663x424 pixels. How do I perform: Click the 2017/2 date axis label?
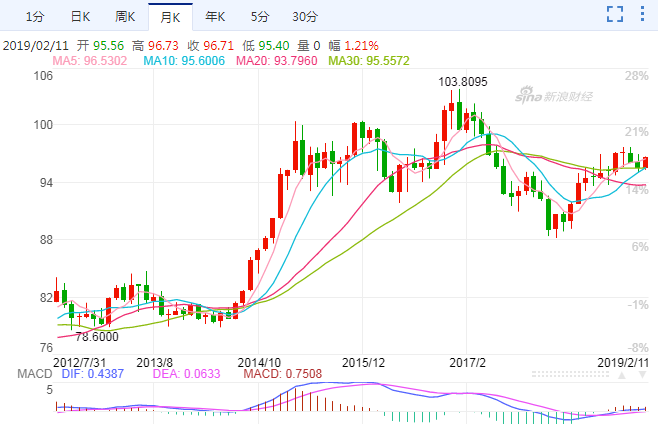click(467, 363)
